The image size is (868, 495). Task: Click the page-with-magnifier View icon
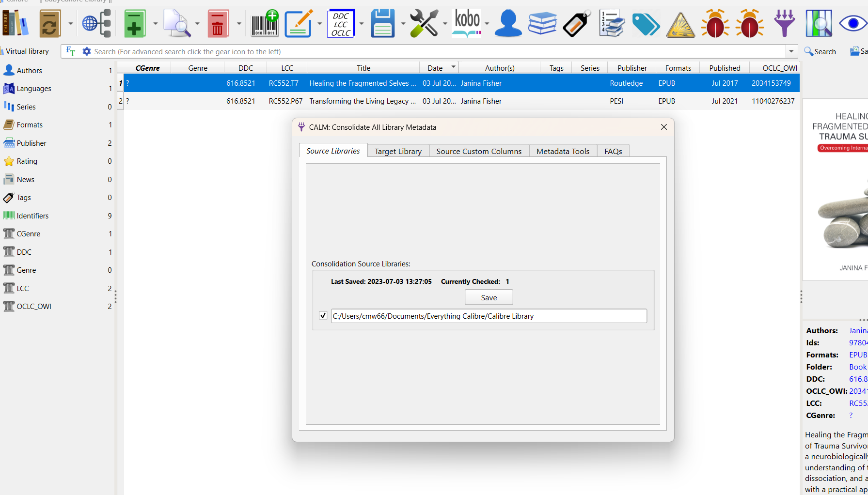pyautogui.click(x=176, y=23)
